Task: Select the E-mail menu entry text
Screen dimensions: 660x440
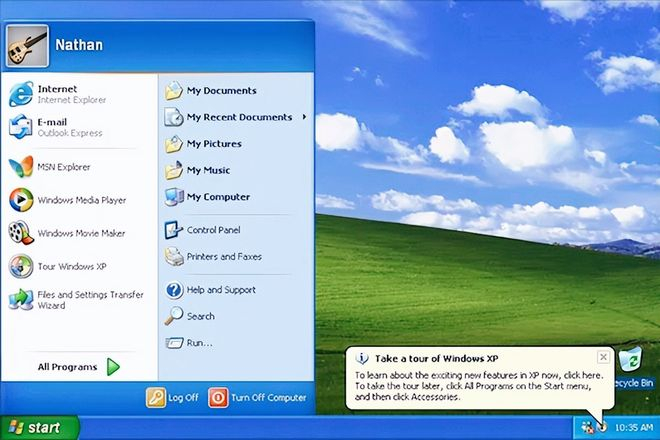Action: pos(52,122)
